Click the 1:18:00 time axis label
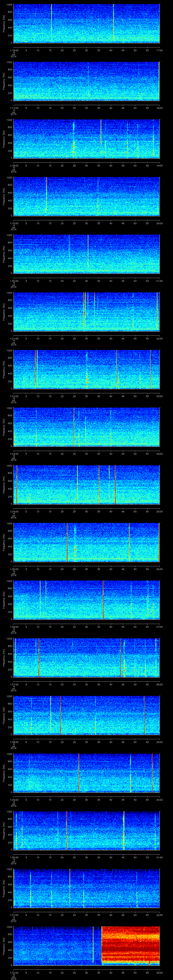The image size is (173, 980). point(14,166)
